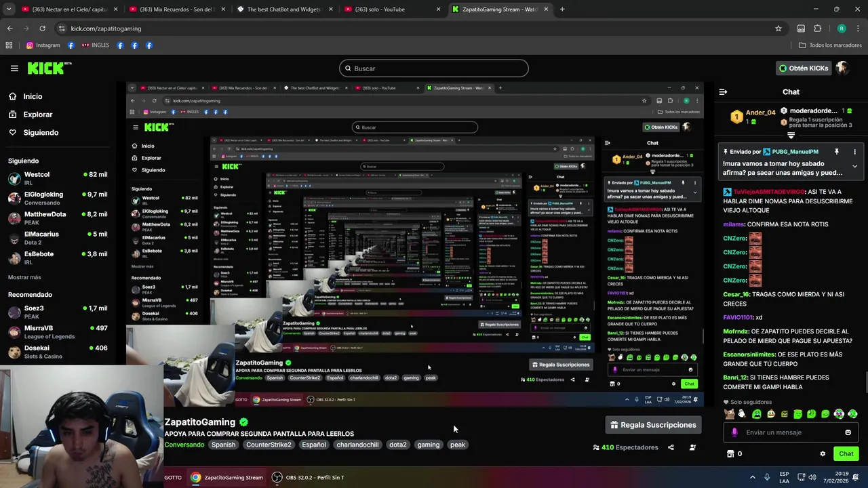Open MatthewDota channel in sidebar
The height and width of the screenshot is (488, 868).
point(58,218)
